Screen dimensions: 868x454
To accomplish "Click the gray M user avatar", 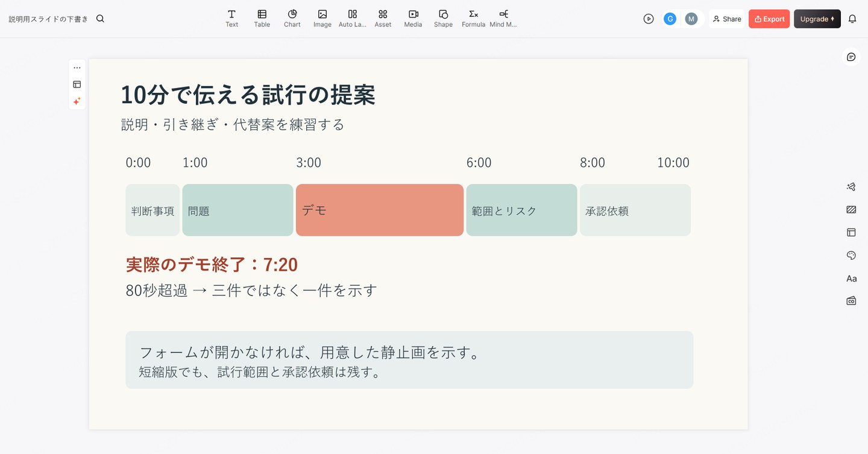I will point(691,19).
